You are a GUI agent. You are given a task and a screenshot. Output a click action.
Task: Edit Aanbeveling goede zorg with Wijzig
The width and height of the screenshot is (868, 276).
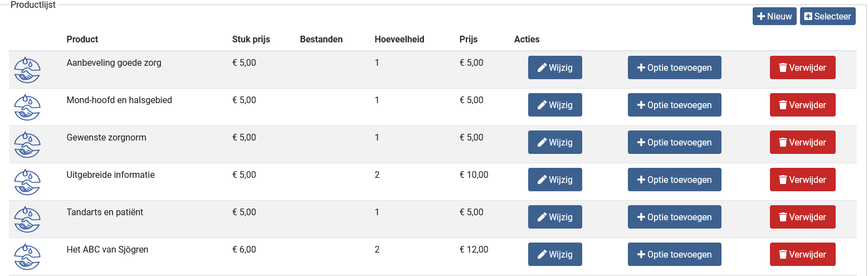click(x=555, y=68)
